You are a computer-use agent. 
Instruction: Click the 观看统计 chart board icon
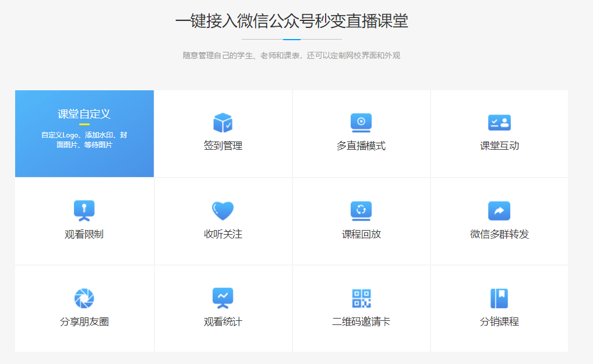pos(223,298)
